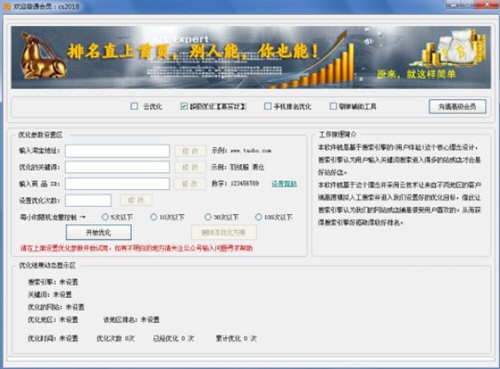Click the gold coins and money bags image

point(454,48)
